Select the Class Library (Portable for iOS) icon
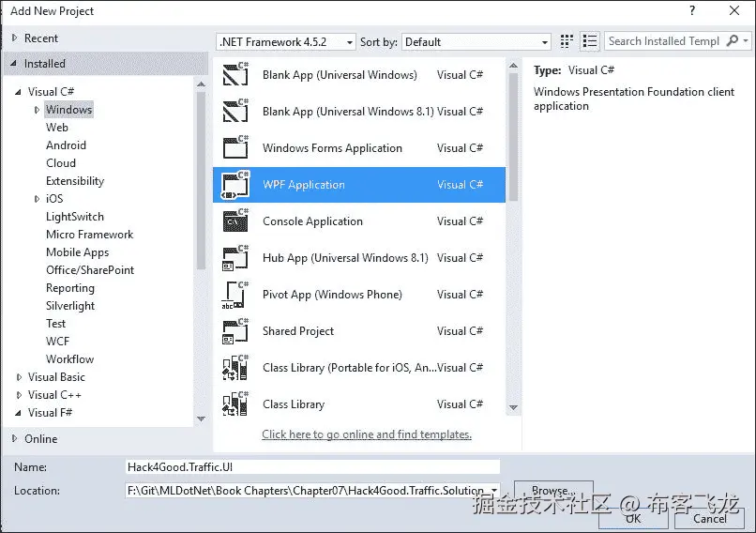The height and width of the screenshot is (533, 756). click(x=235, y=368)
